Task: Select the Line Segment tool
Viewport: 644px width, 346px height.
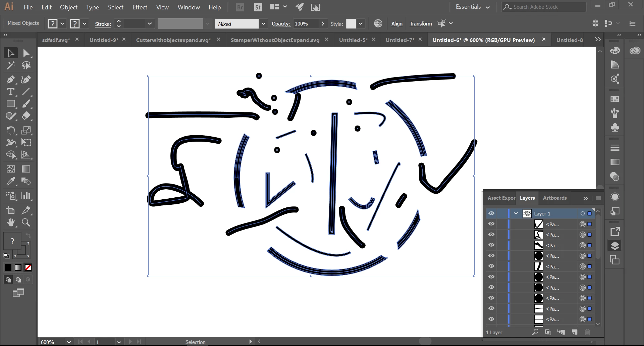Action: (26, 92)
